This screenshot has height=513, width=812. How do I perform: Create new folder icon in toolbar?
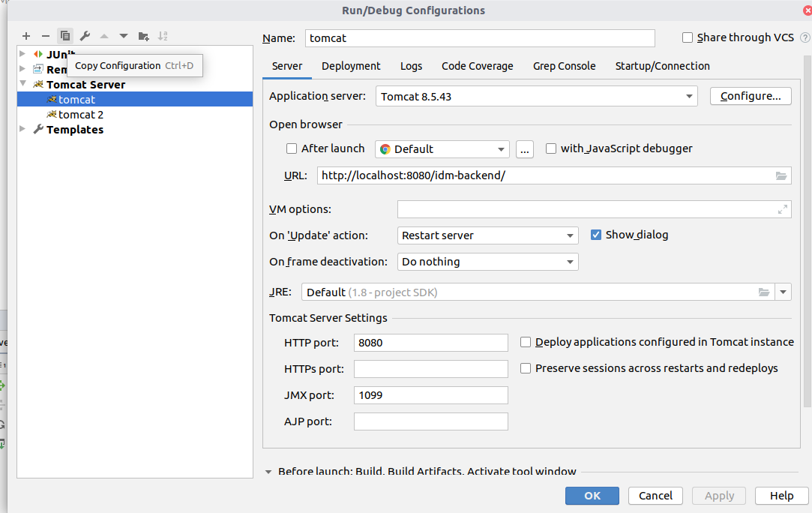[143, 36]
